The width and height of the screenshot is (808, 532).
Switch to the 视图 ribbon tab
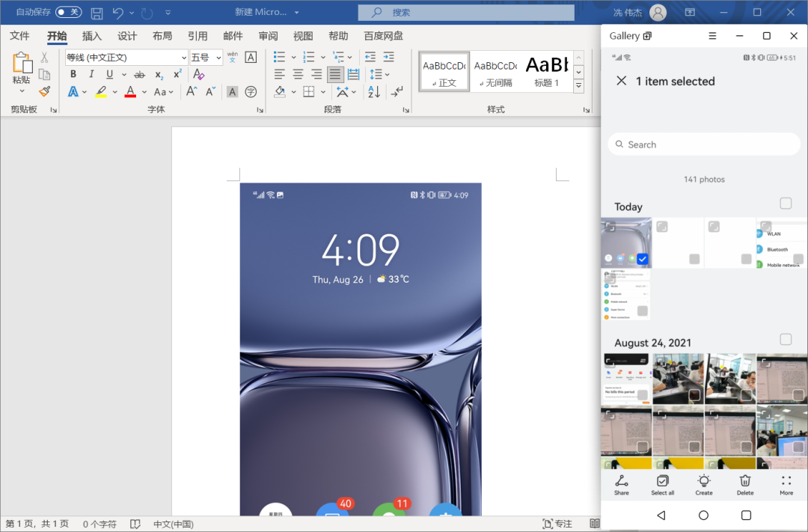pos(303,36)
